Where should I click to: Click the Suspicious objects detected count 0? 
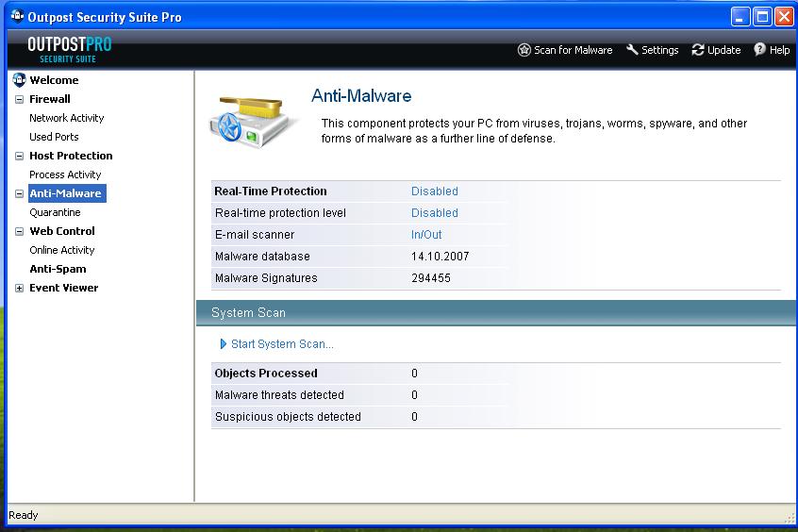pyautogui.click(x=414, y=416)
